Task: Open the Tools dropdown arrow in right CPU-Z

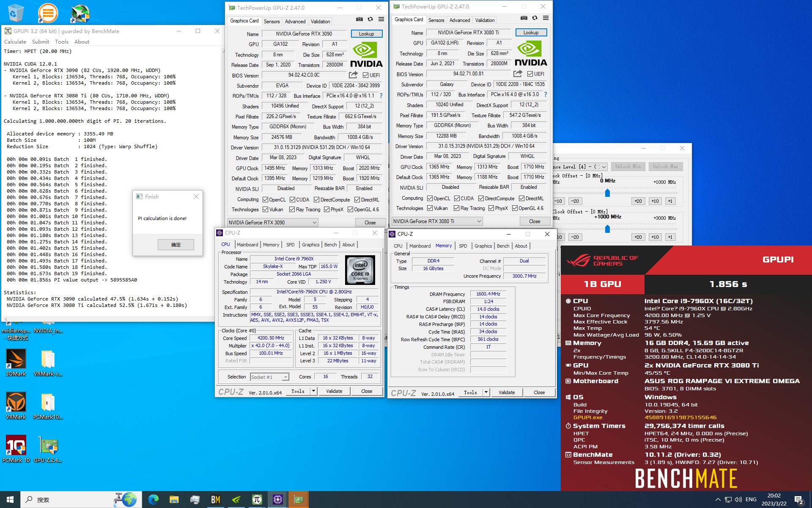Action: (486, 392)
